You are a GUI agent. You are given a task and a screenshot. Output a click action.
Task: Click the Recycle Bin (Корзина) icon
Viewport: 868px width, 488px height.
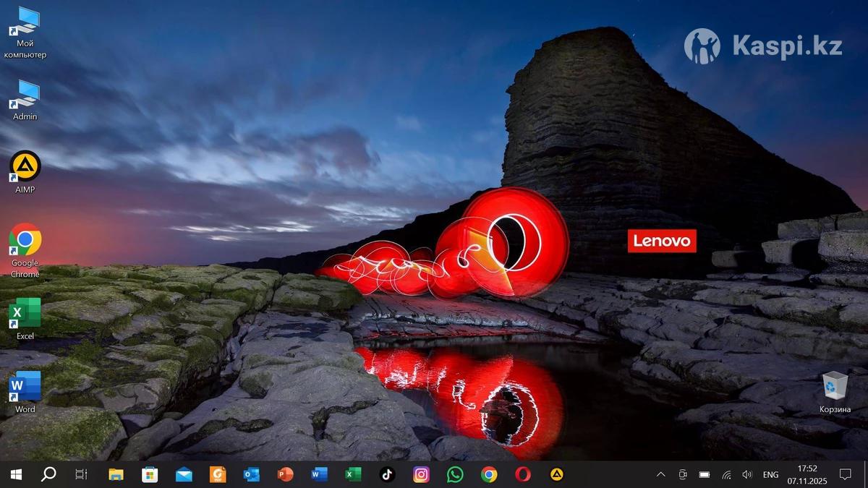click(x=835, y=387)
